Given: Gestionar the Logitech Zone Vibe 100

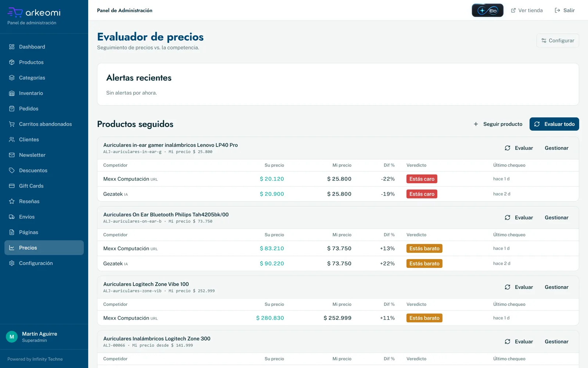Looking at the screenshot, I should click(556, 287).
